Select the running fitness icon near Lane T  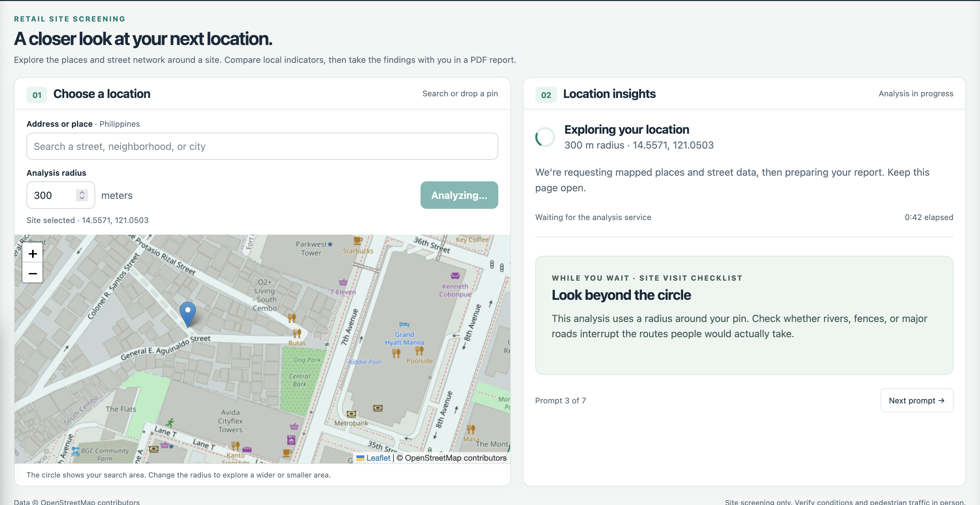coord(170,423)
